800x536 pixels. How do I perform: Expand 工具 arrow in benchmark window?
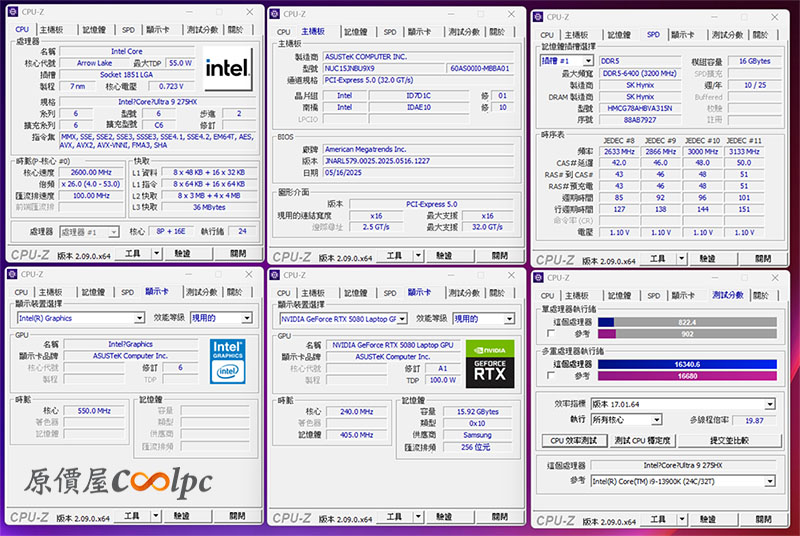point(682,519)
